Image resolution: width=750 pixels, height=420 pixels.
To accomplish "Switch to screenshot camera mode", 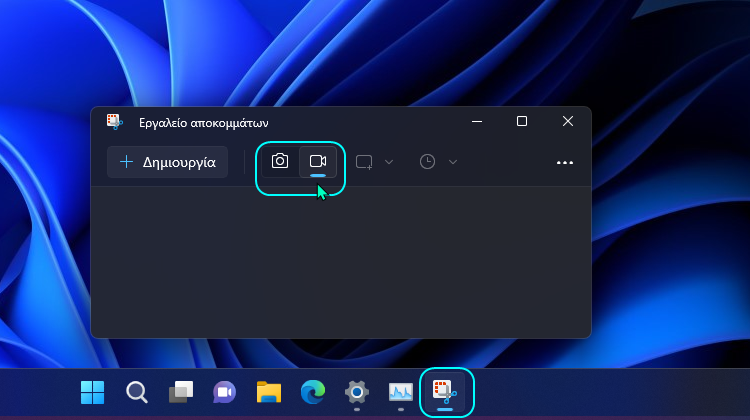I will 280,161.
